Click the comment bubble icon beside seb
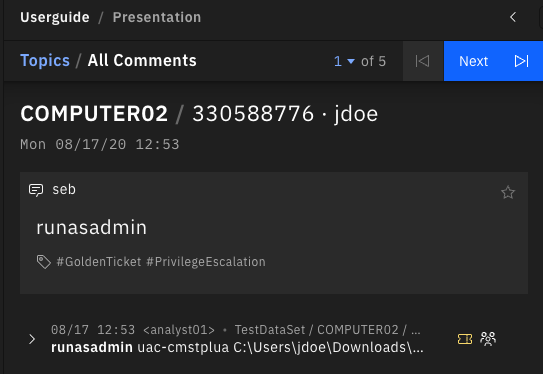 tap(36, 190)
